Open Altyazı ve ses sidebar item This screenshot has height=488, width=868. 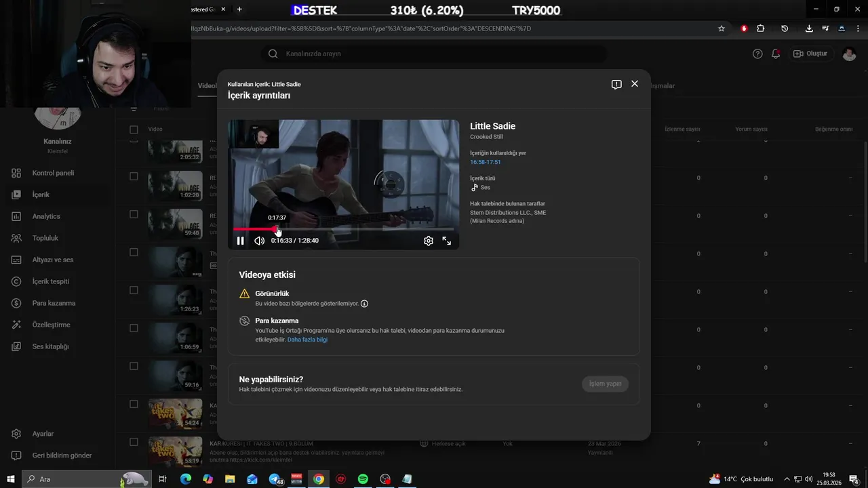point(53,260)
